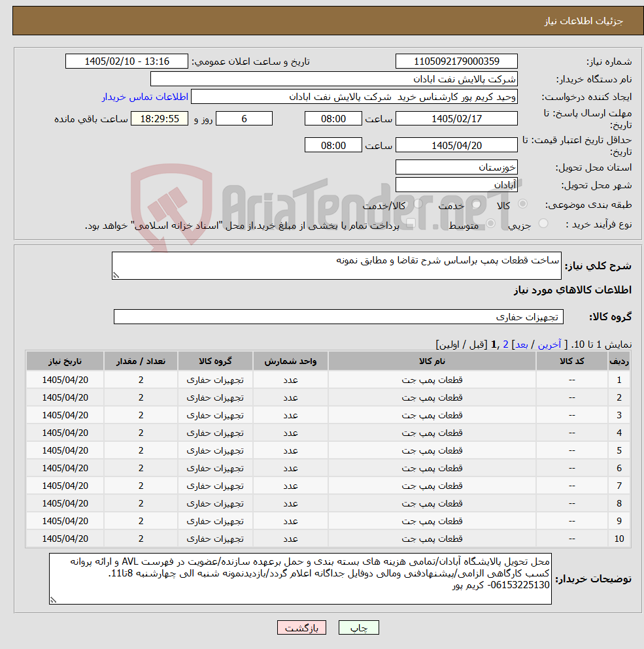Click اطلاعات کالاهای مورد نیاز section heading

(x=573, y=290)
